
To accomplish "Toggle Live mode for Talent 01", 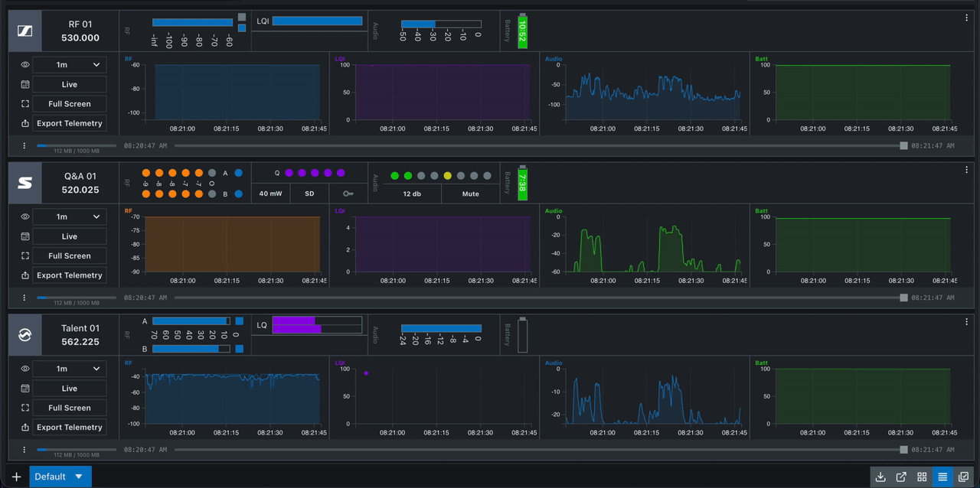I will (x=69, y=388).
